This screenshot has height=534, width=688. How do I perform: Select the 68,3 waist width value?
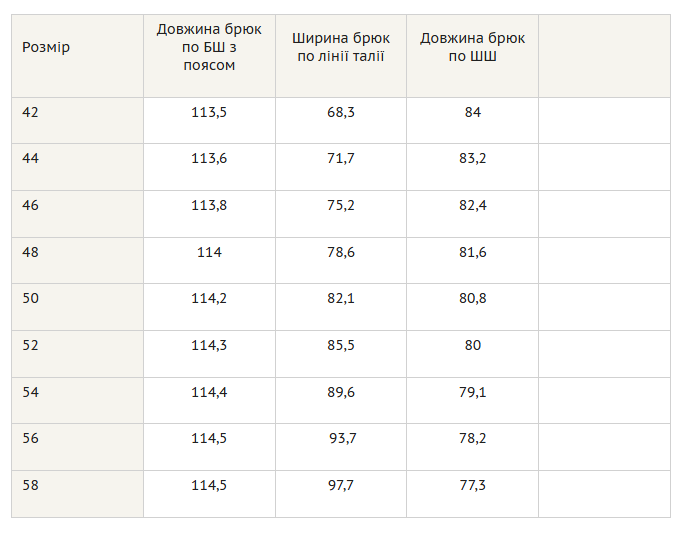coord(341,113)
